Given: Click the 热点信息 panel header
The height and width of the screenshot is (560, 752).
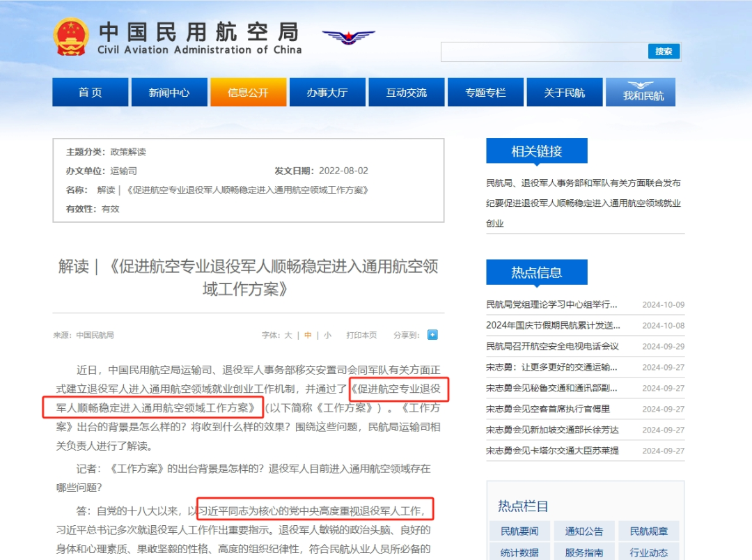Looking at the screenshot, I should (x=537, y=272).
